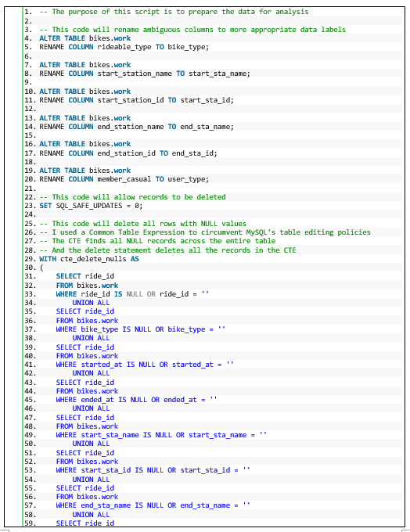Click line 17 renaming end_station_id to end_sta_id
The image size is (410, 532).
pos(128,153)
